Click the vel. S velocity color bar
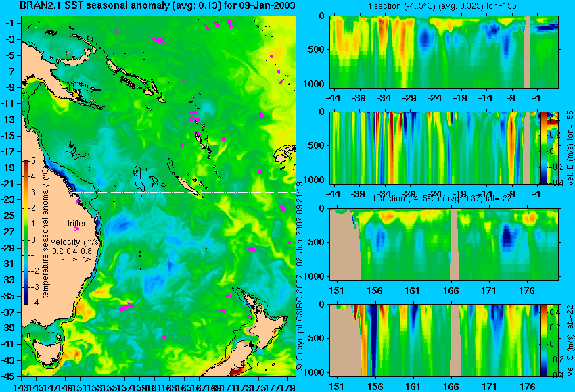 click(544, 340)
